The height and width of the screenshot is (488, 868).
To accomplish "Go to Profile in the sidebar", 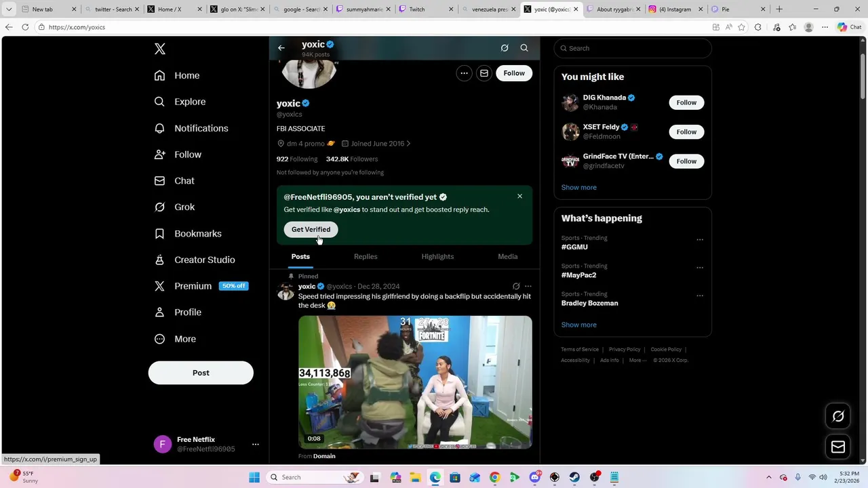I will tap(178, 312).
